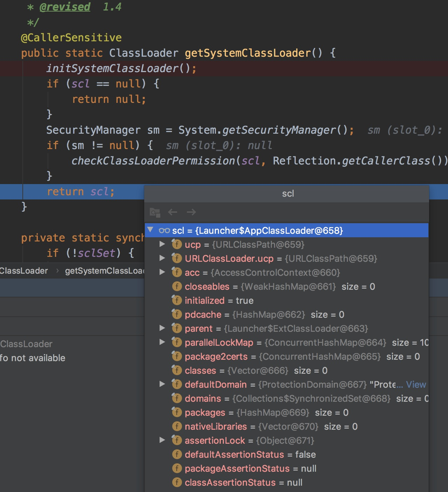Click the watch glasses icon beside scl
The width and height of the screenshot is (448, 492).
coord(164,231)
